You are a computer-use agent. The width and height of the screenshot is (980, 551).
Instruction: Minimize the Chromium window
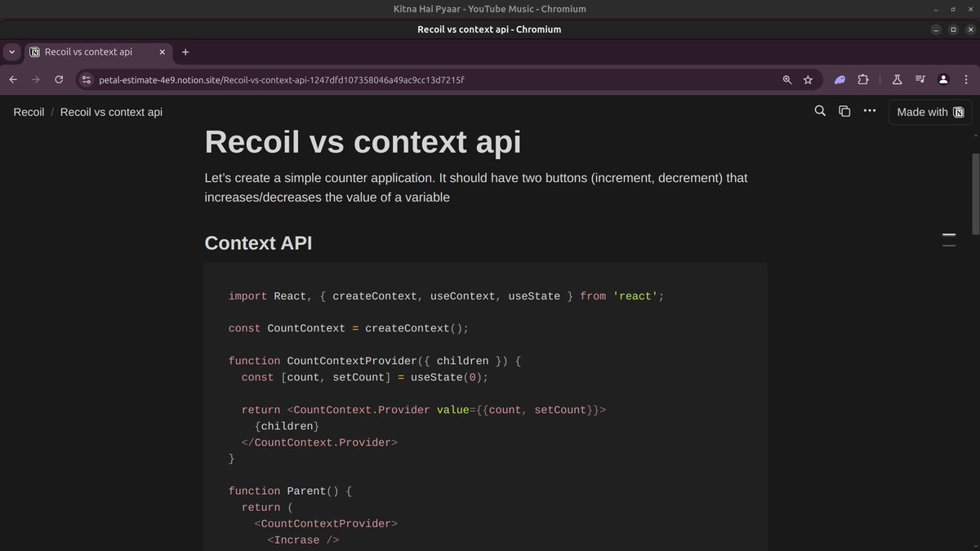(x=936, y=29)
